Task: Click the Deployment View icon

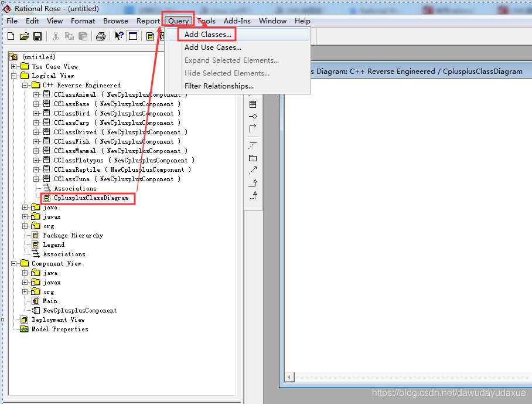Action: coord(24,320)
